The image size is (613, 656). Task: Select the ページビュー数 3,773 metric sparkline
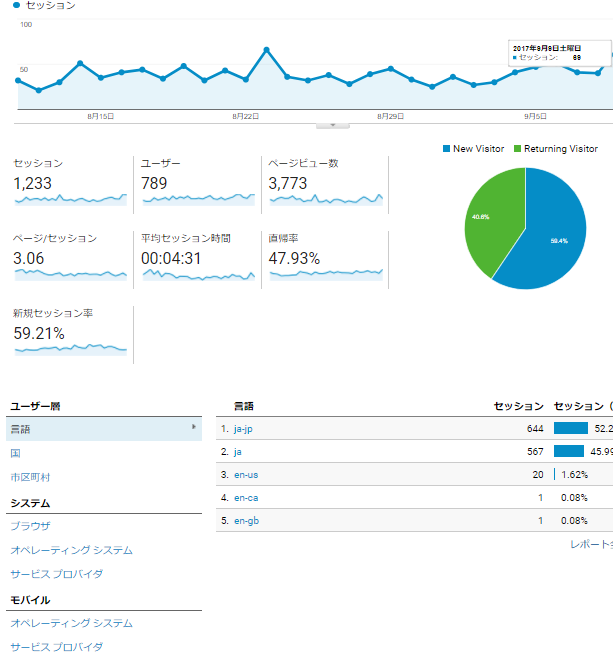pyautogui.click(x=326, y=199)
